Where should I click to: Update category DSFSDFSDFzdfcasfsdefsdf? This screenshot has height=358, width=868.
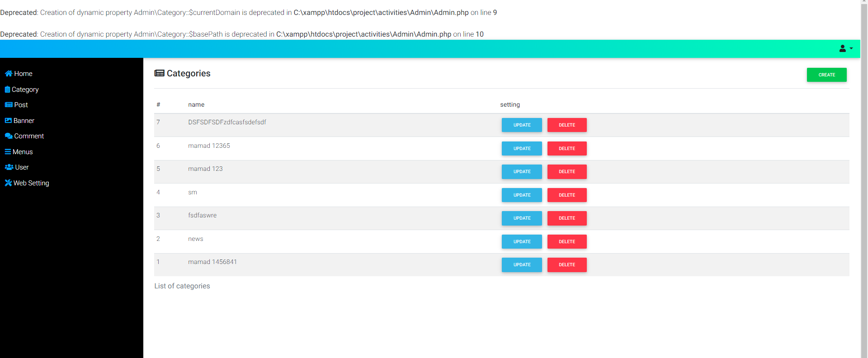522,125
